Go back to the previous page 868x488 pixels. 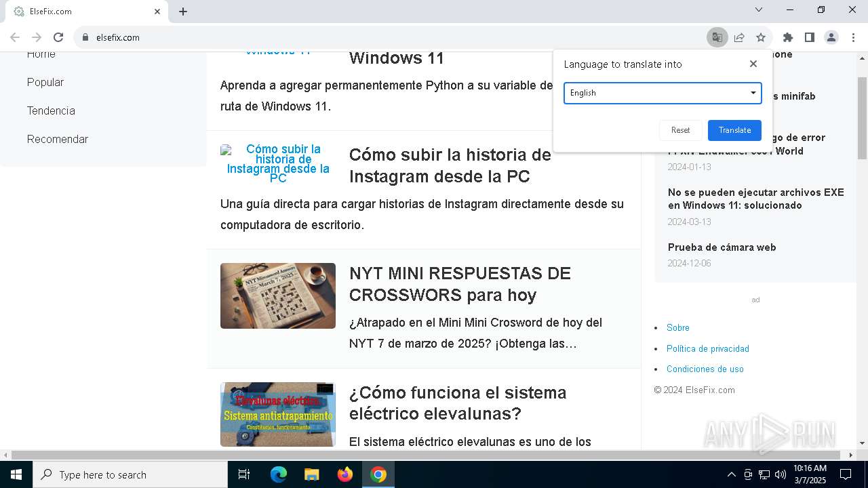point(15,37)
